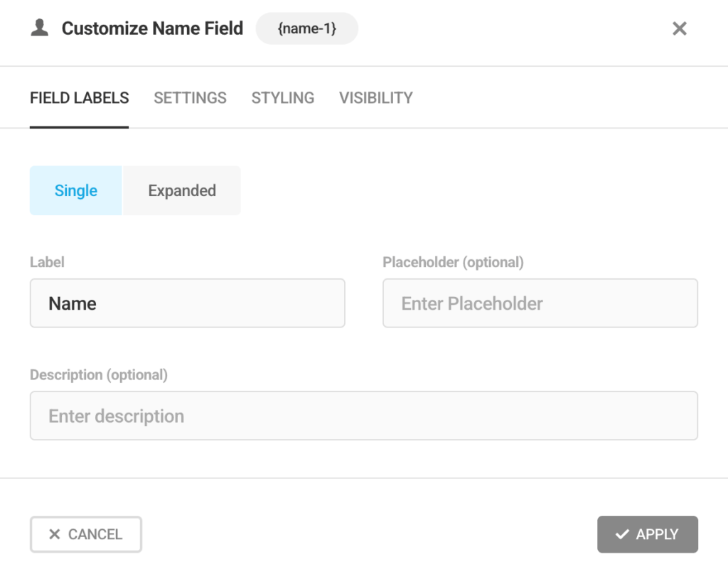Viewport: 728px width, 574px height.
Task: Click the Label caption above Name input
Action: click(x=47, y=262)
